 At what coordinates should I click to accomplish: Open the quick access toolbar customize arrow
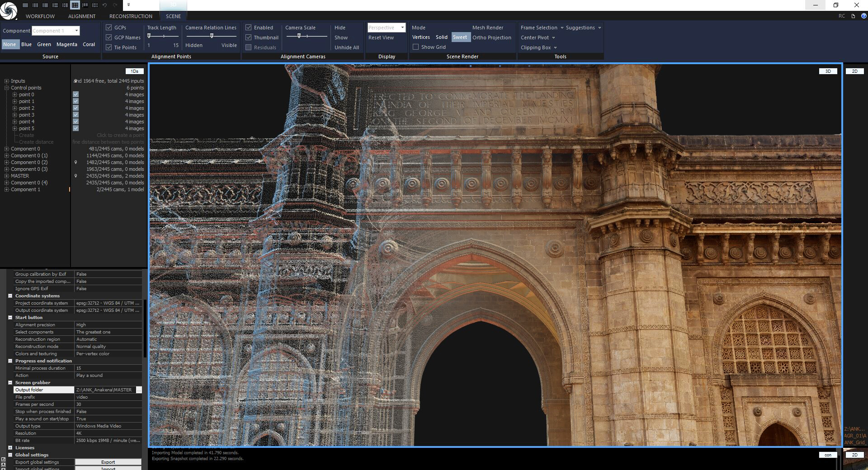[128, 5]
